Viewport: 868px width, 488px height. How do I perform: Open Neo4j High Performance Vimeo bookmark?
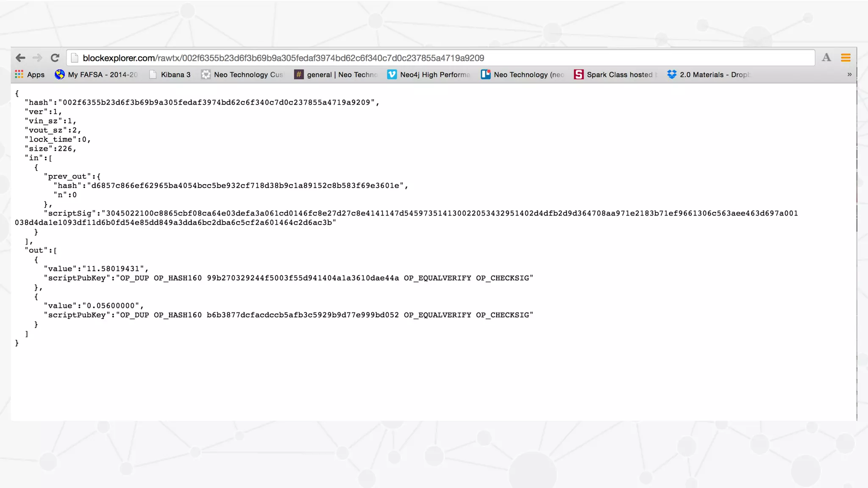428,75
